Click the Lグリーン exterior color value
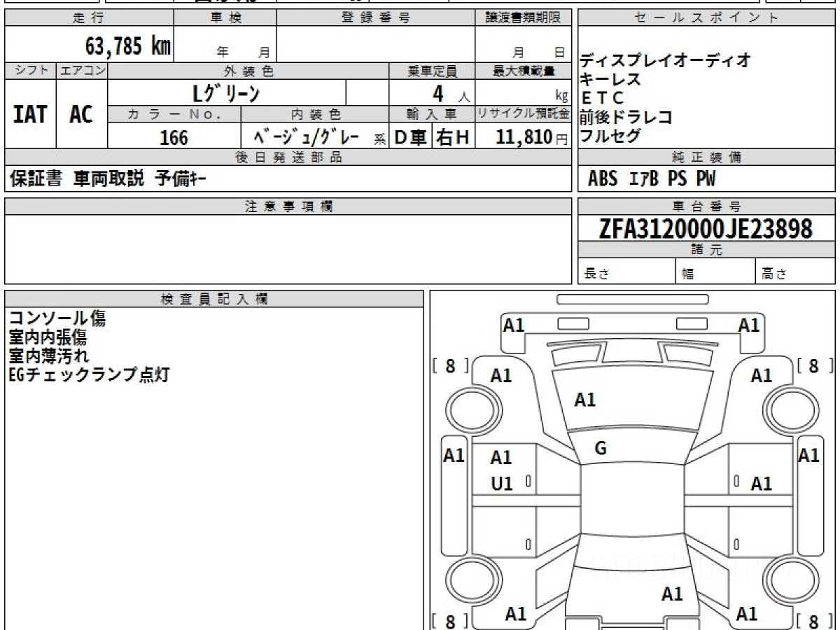The height and width of the screenshot is (630, 840). 226,92
